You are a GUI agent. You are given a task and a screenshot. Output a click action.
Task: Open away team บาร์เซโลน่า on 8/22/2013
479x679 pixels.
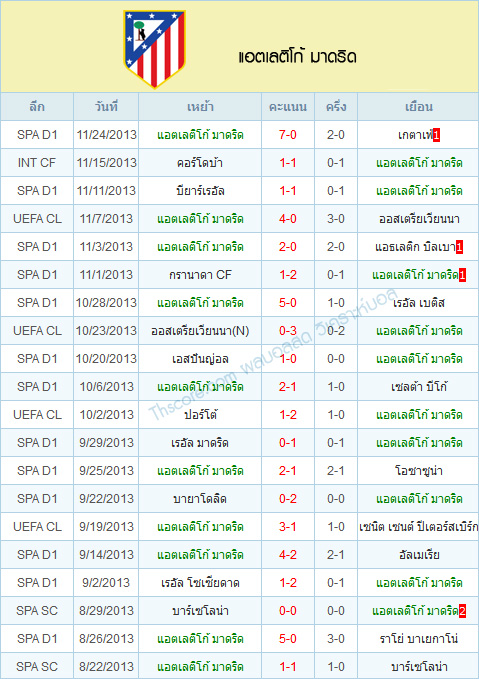pyautogui.click(x=419, y=667)
